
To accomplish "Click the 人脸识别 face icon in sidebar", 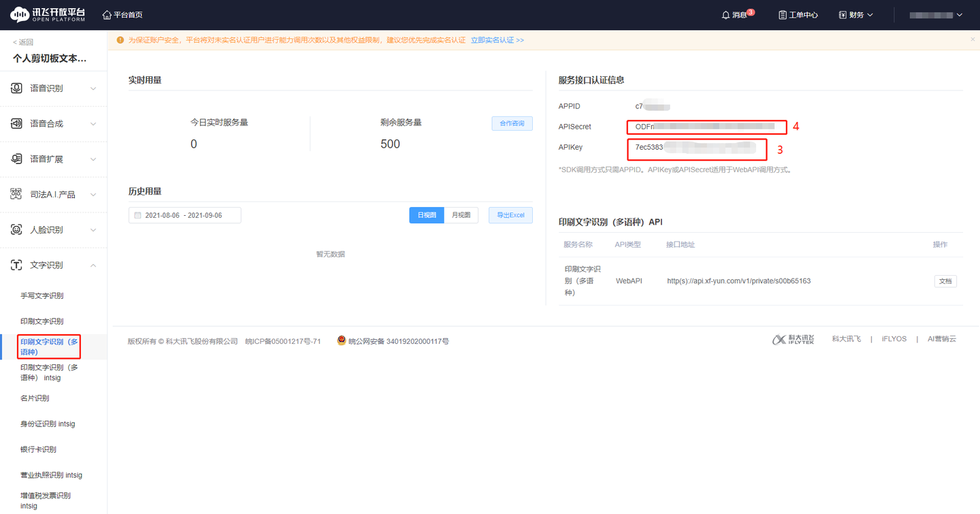I will pyautogui.click(x=15, y=229).
